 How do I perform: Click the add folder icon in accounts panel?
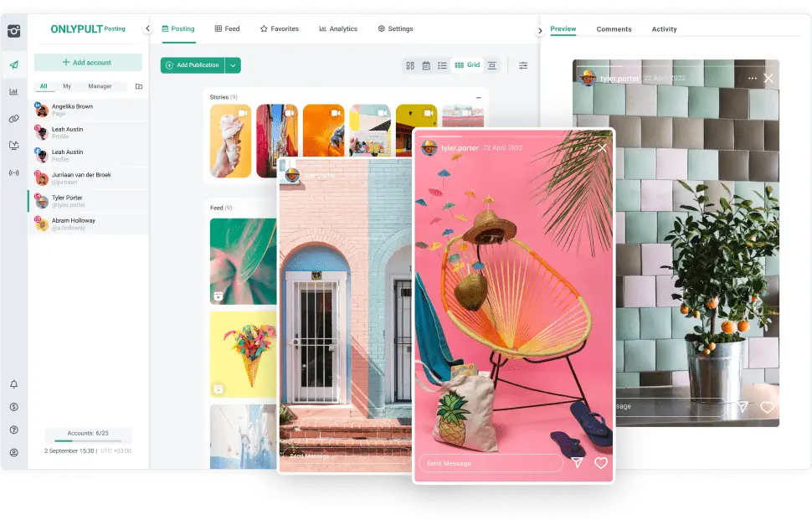(139, 86)
